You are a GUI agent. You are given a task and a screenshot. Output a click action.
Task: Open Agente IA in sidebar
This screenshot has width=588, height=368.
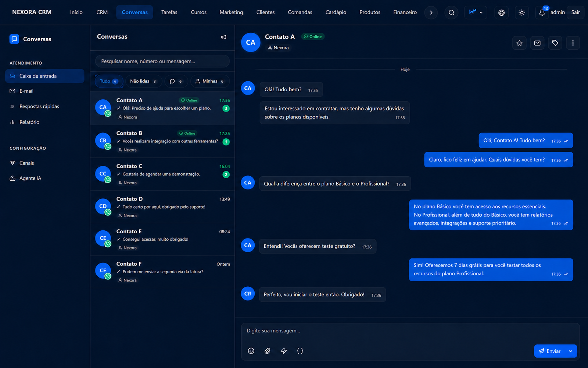[x=45, y=178]
